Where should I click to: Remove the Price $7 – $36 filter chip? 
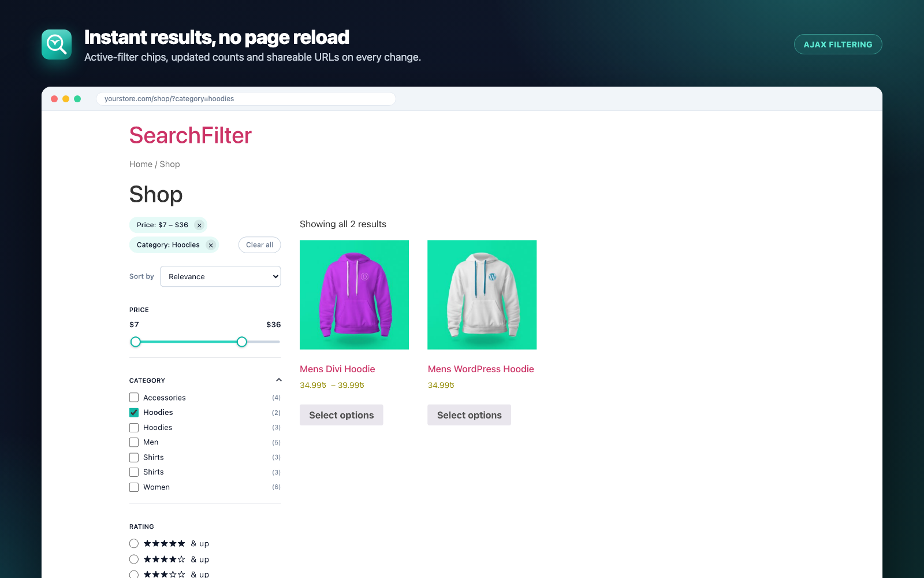tap(199, 225)
